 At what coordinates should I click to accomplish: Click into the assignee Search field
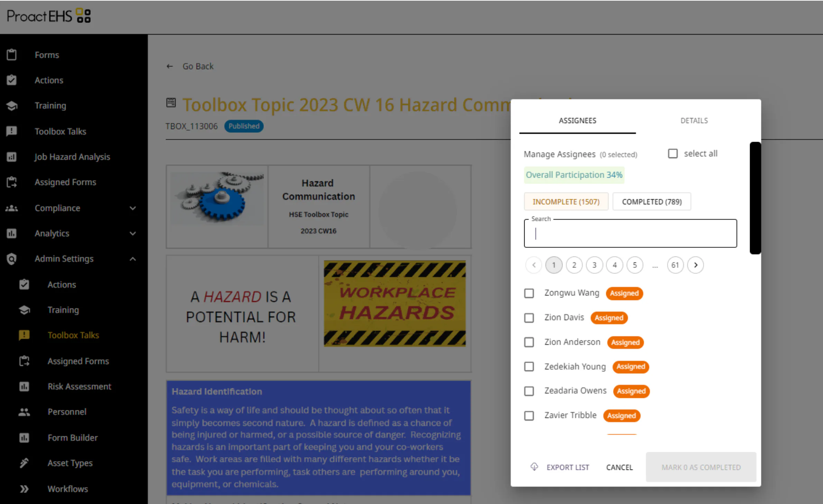pos(630,233)
